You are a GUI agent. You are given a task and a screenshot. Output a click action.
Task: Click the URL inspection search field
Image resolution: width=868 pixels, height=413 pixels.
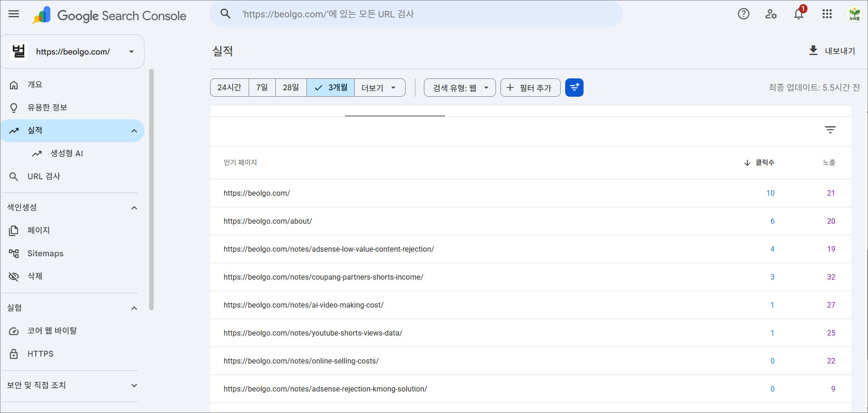[416, 14]
